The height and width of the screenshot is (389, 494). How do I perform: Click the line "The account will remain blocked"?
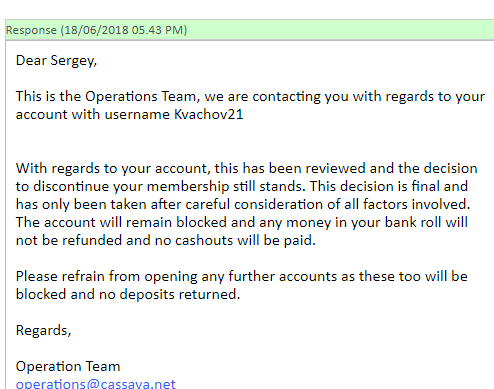pos(242,222)
